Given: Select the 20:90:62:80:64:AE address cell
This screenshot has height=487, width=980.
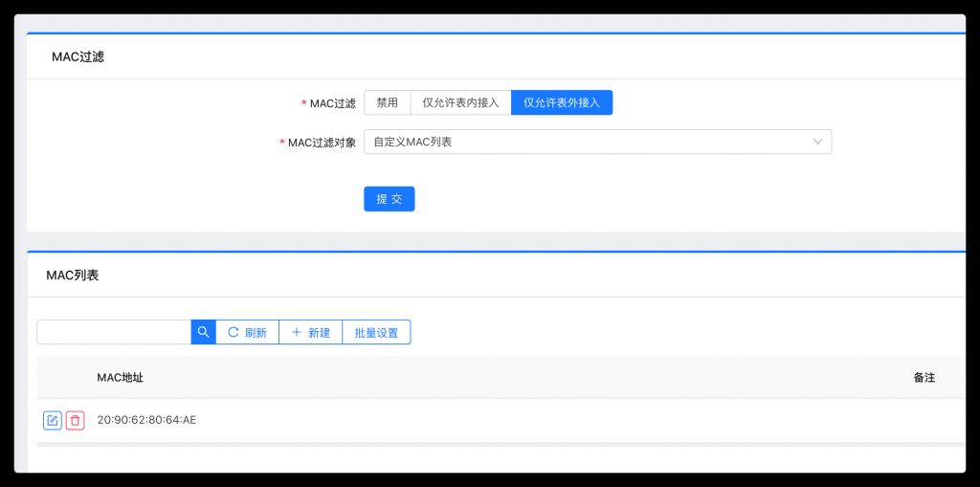Looking at the screenshot, I should pos(146,420).
